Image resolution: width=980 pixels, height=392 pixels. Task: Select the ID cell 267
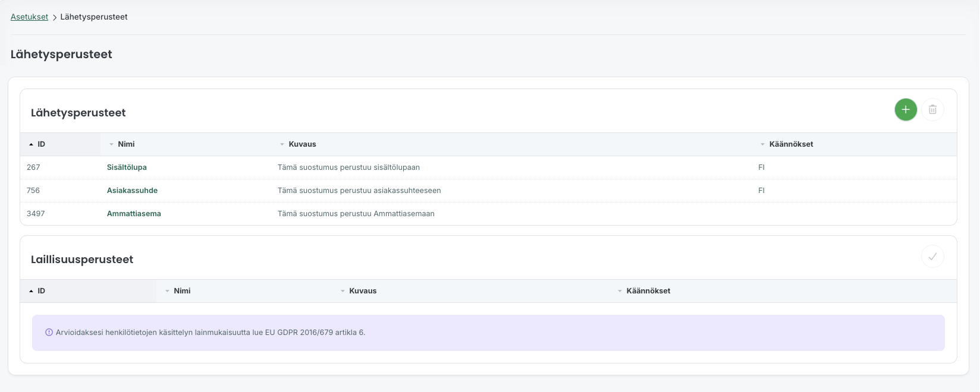coord(33,167)
